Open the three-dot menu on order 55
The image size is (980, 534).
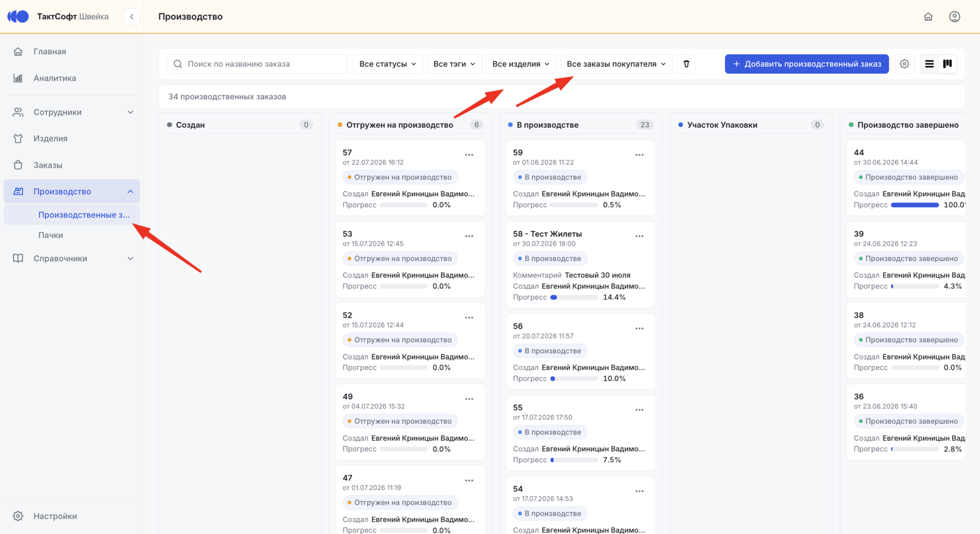[639, 410]
